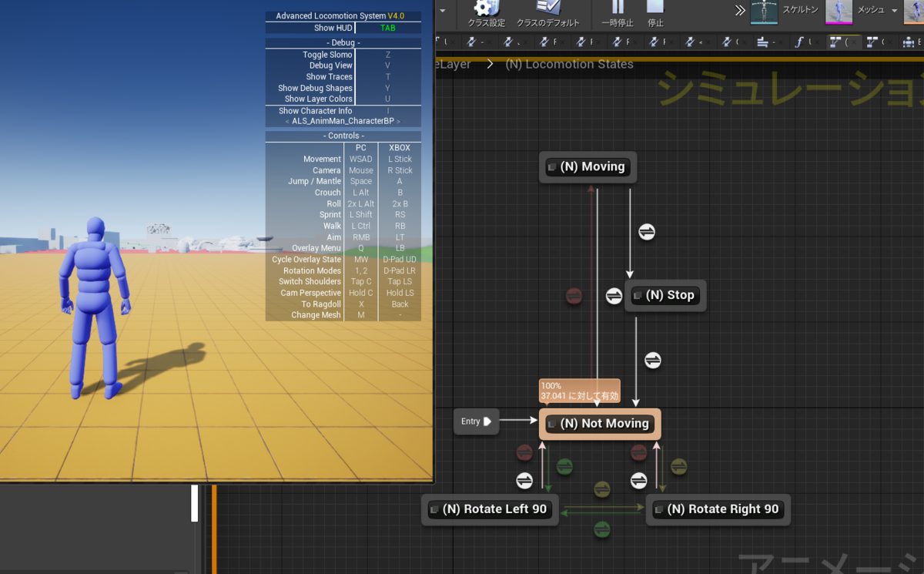Open dropdown arrow beside メッシュ
This screenshot has width=924, height=574.
pos(894,11)
